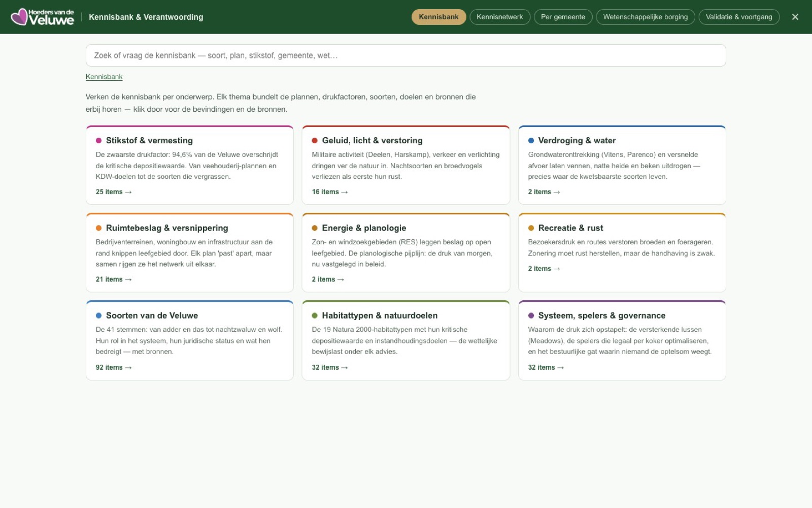Open the Kennisnetwerk tab
Image resolution: width=812 pixels, height=508 pixels.
click(499, 17)
